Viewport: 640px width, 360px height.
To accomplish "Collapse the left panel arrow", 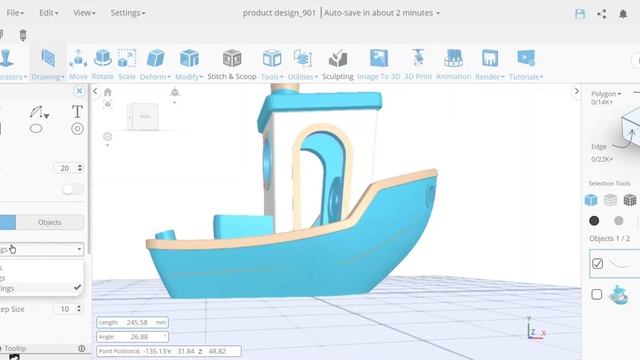I will (x=95, y=91).
